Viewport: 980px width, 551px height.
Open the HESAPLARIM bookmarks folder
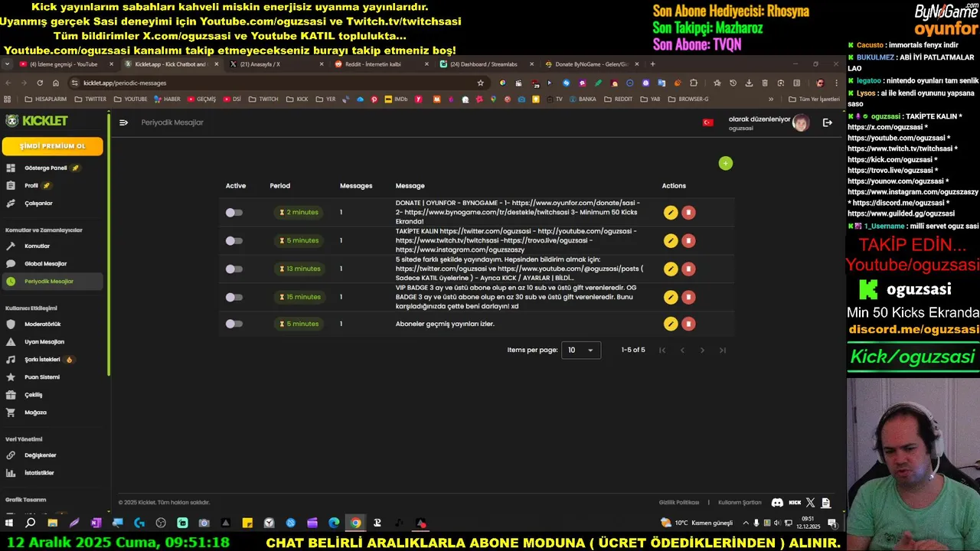[x=45, y=99]
